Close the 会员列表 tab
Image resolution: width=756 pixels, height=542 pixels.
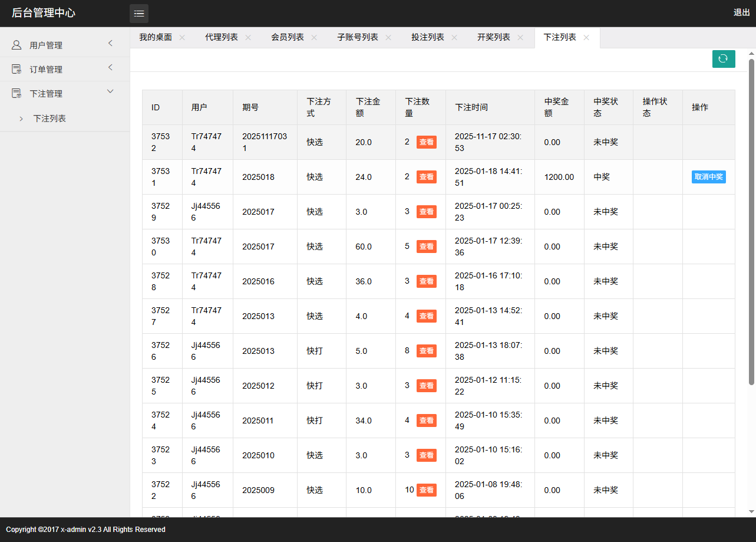tap(313, 37)
